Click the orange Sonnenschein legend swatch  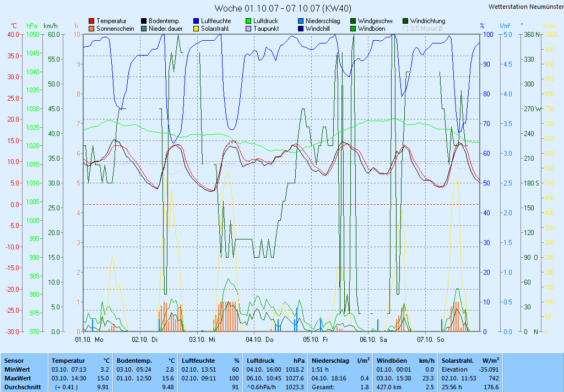coord(91,29)
